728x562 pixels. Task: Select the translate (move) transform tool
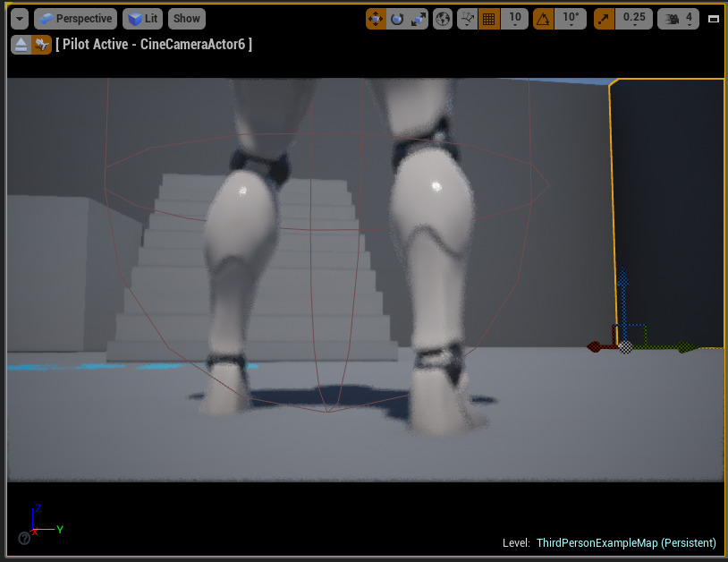tap(377, 19)
